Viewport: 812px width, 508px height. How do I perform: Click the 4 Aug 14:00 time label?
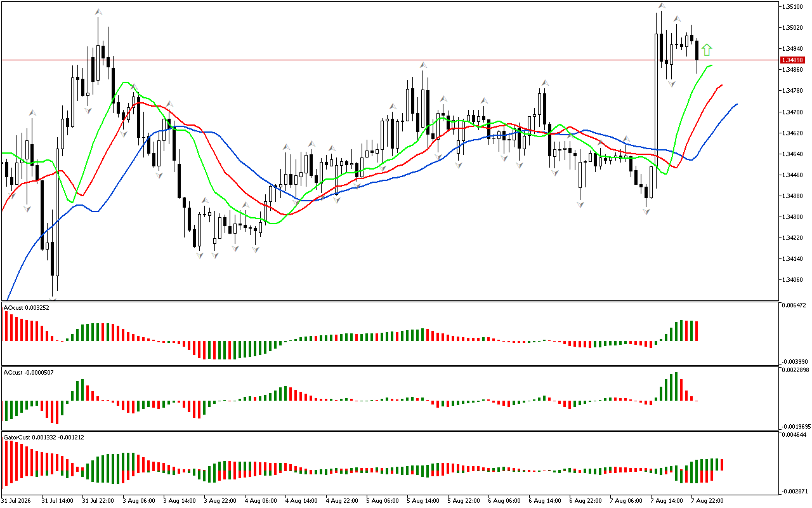click(301, 500)
